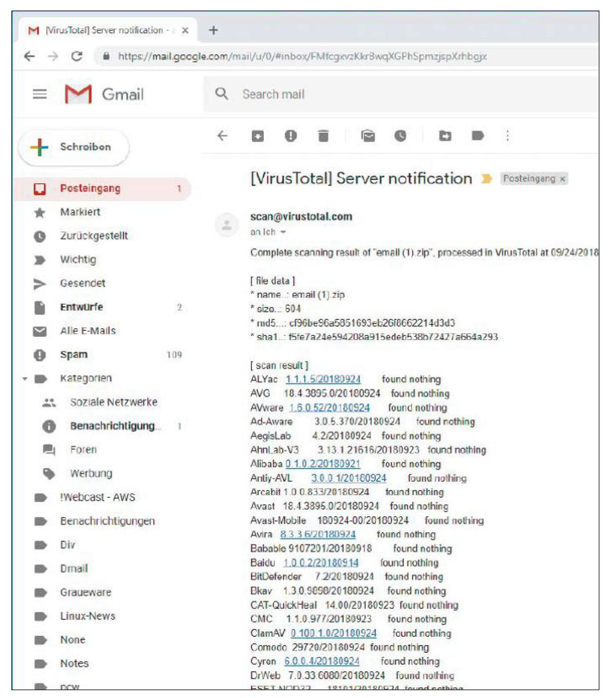
Task: Open a new browser tab
Action: [213, 30]
